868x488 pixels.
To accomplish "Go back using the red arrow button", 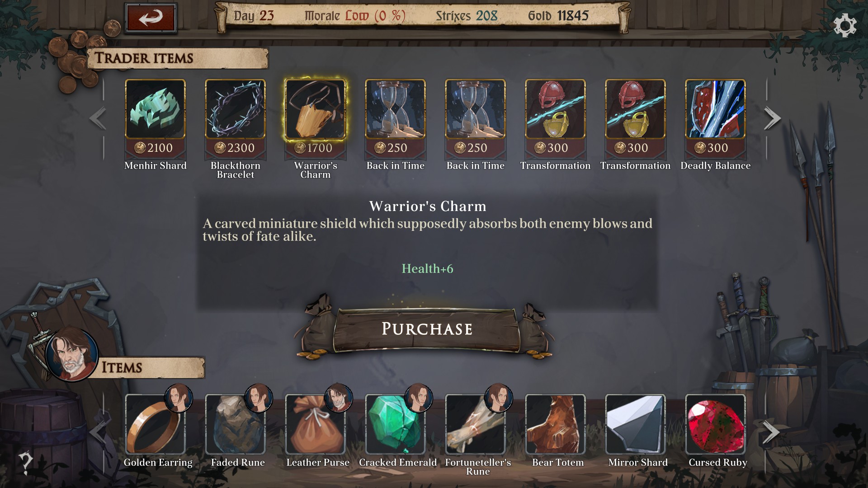I will tap(151, 18).
